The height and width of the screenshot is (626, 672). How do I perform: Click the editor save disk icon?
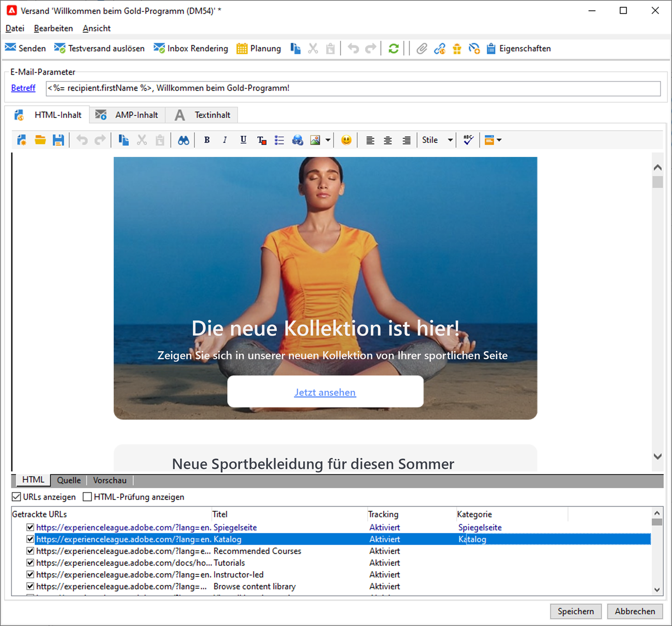58,140
